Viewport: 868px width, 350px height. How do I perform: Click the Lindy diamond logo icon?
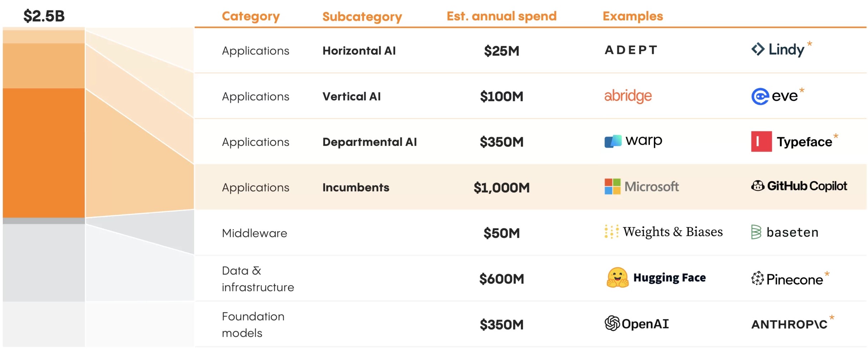(758, 49)
